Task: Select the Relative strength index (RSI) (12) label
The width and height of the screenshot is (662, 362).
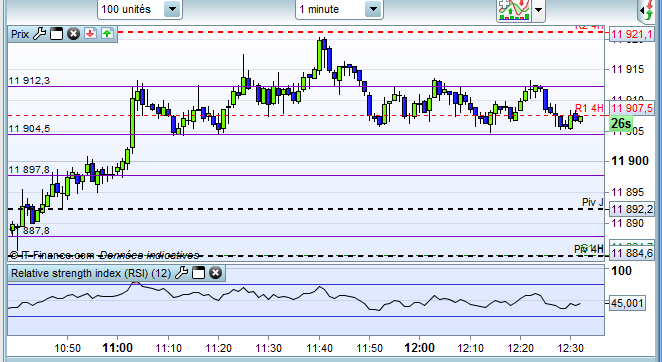Action: (91, 273)
